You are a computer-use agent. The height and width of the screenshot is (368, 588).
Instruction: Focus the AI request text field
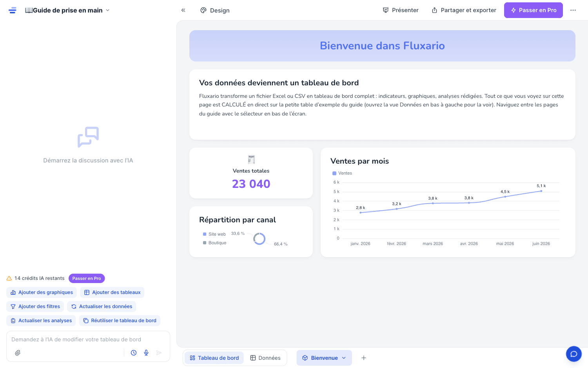tap(88, 339)
